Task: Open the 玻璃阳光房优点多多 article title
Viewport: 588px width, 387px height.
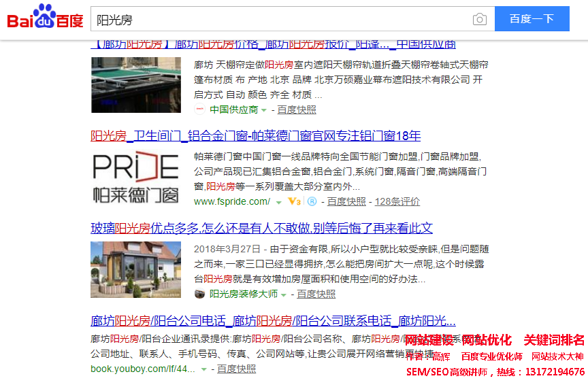Action: click(261, 228)
